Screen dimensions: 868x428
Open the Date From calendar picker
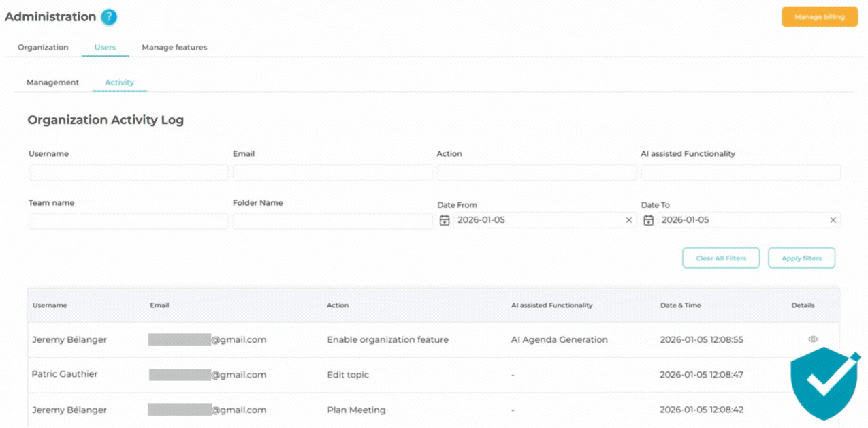coord(445,219)
